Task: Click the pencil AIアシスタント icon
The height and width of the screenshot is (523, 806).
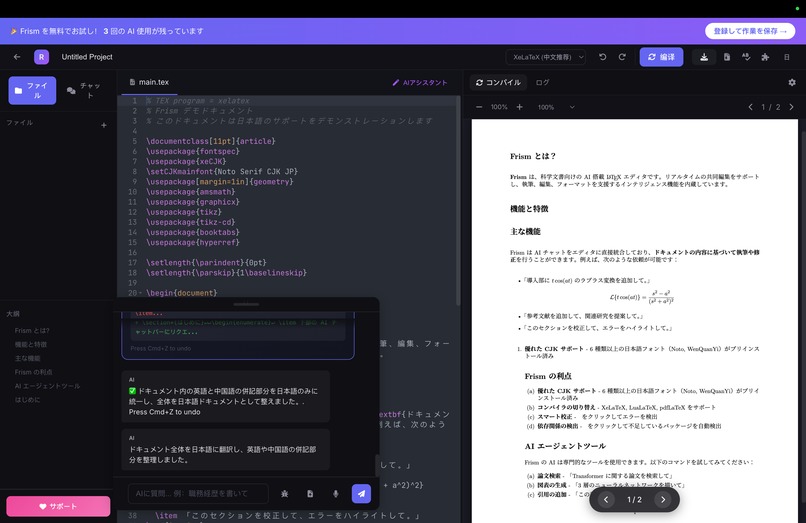Action: pos(395,82)
